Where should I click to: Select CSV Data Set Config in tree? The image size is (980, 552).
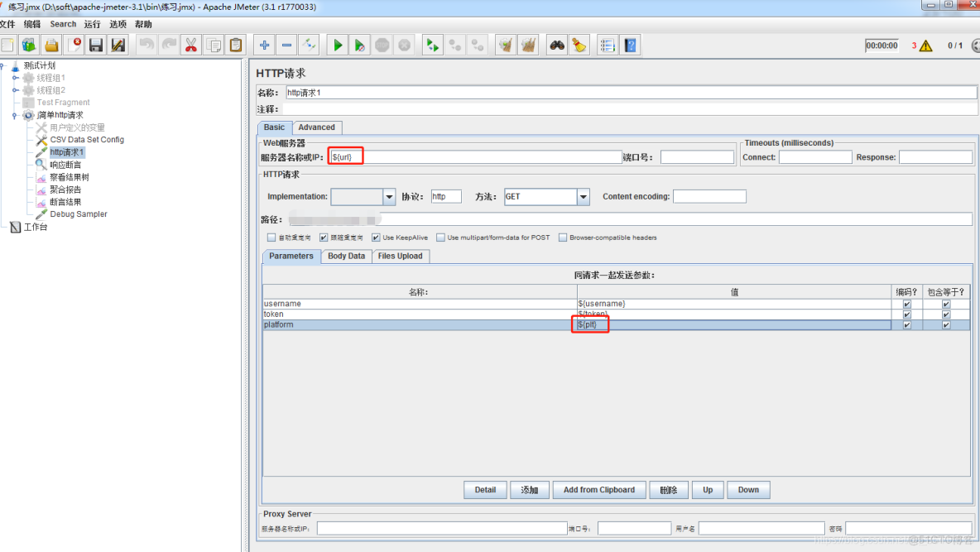point(87,140)
